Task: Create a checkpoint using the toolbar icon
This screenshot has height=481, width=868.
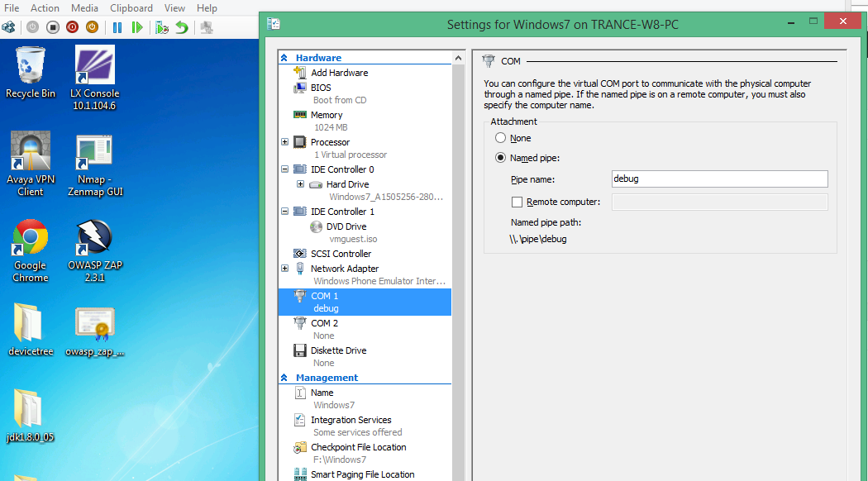Action: point(162,27)
